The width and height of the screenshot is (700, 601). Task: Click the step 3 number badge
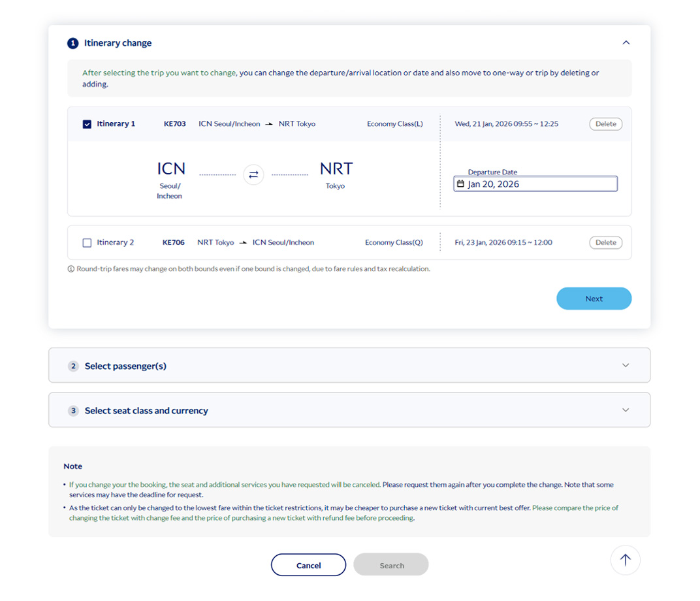73,411
